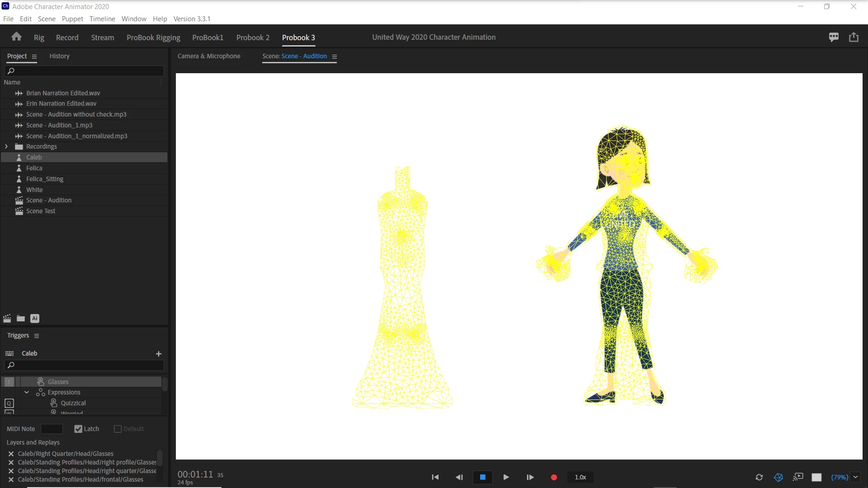Open the share export icon
The height and width of the screenshot is (488, 868).
[854, 37]
